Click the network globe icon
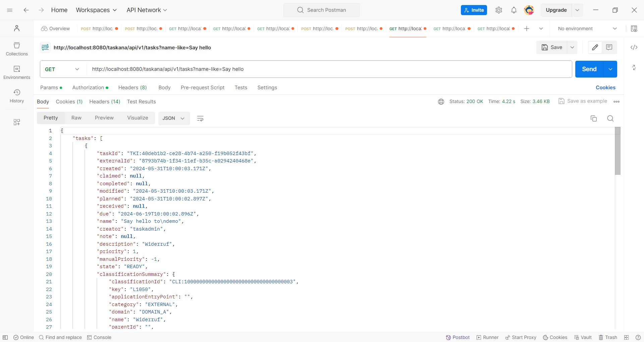This screenshot has width=644, height=342. pos(441,101)
